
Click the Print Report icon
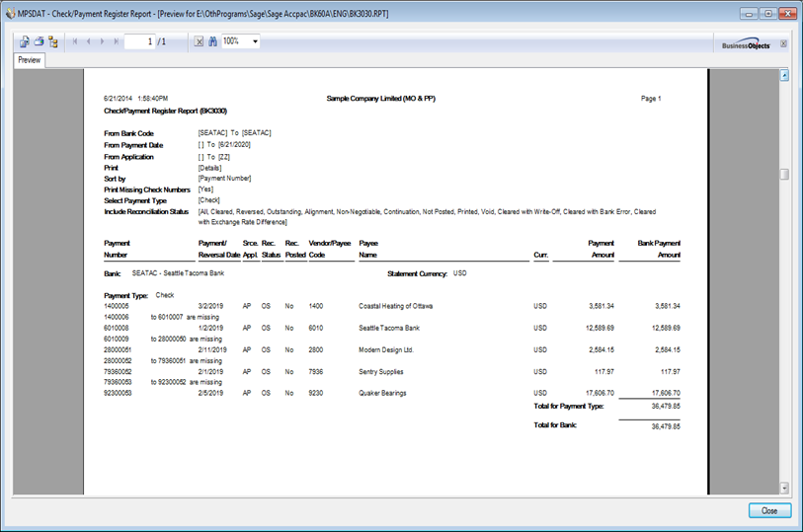point(39,41)
